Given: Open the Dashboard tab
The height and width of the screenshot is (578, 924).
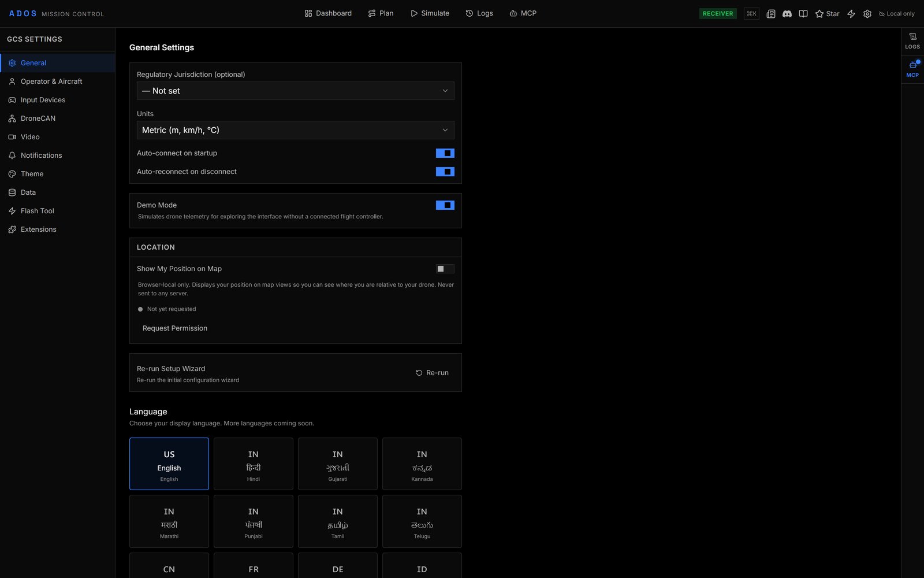Looking at the screenshot, I should click(x=328, y=13).
